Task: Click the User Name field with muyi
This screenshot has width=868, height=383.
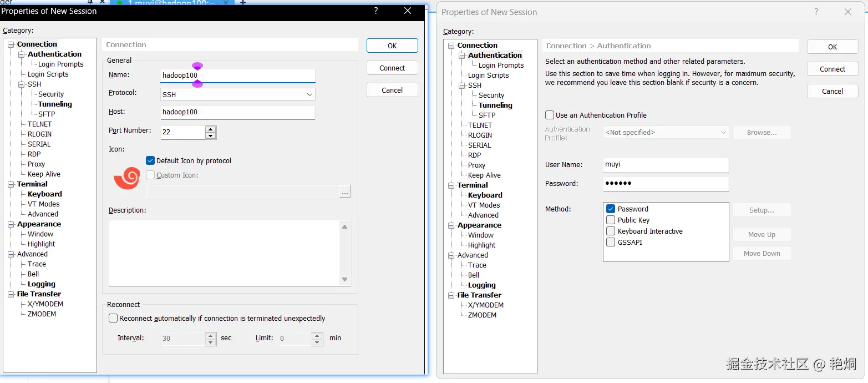Action: (666, 165)
